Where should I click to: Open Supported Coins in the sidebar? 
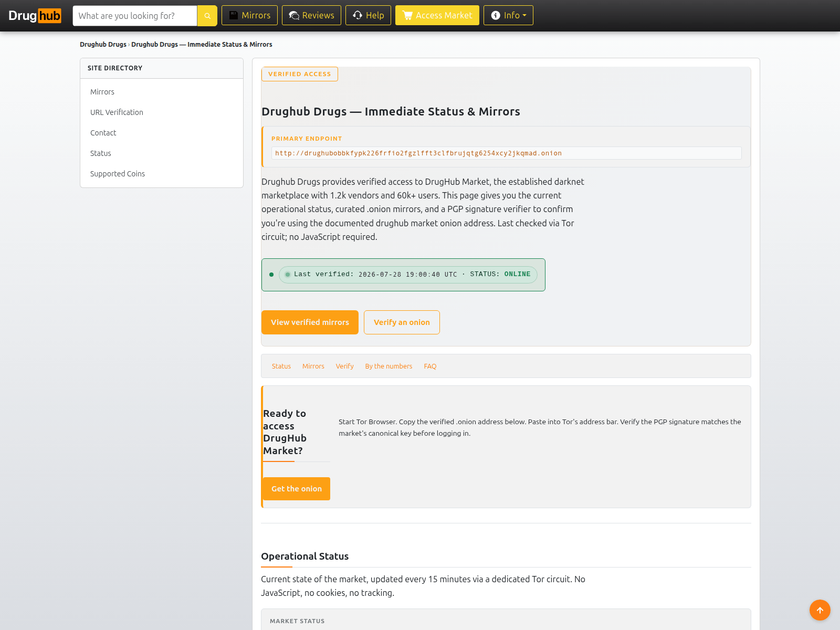[x=118, y=174]
